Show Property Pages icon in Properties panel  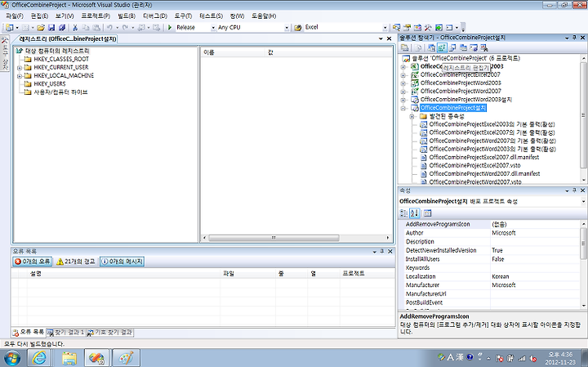coord(427,213)
